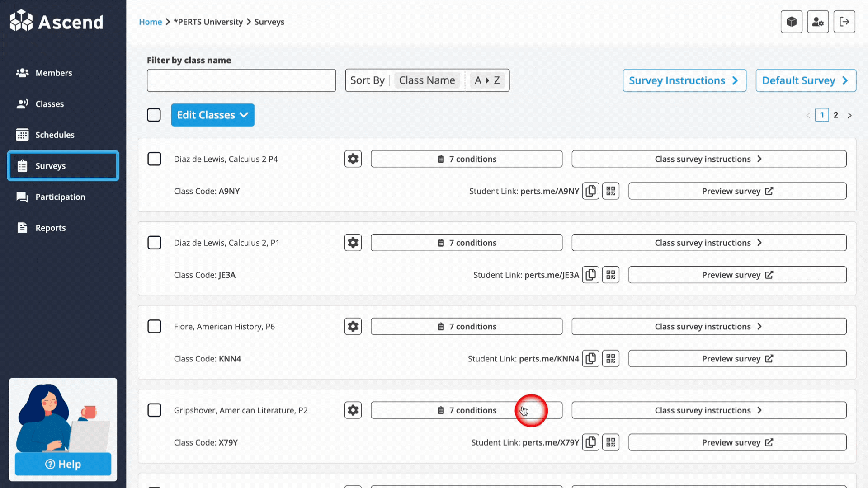Open Reports in the sidebar
868x488 pixels.
tap(50, 228)
